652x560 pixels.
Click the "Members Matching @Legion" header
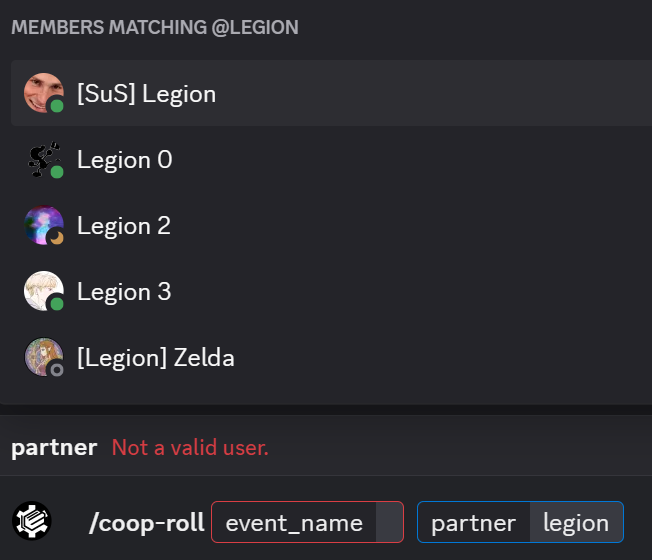155,27
